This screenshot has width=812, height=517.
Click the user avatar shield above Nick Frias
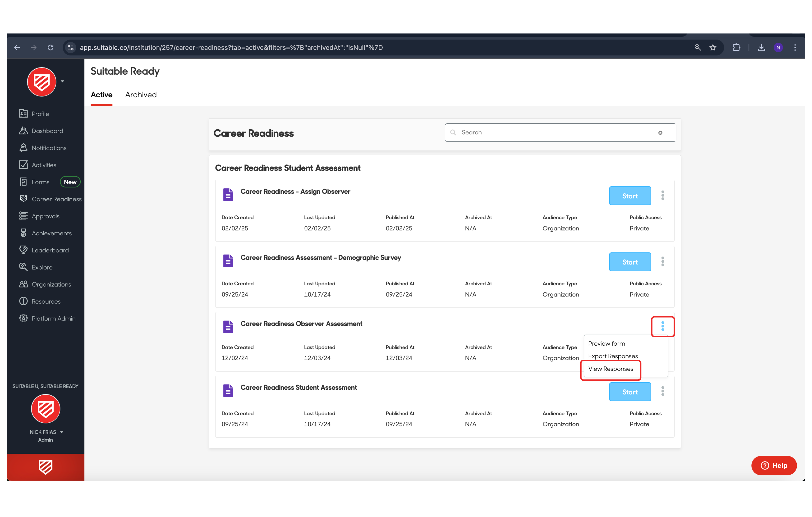click(x=46, y=409)
